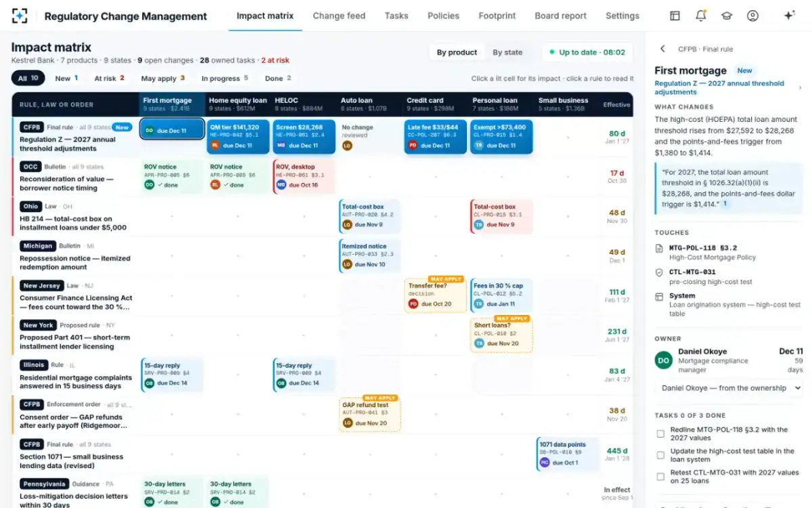Filter by In progress 5
The width and height of the screenshot is (812, 508).
pos(225,79)
